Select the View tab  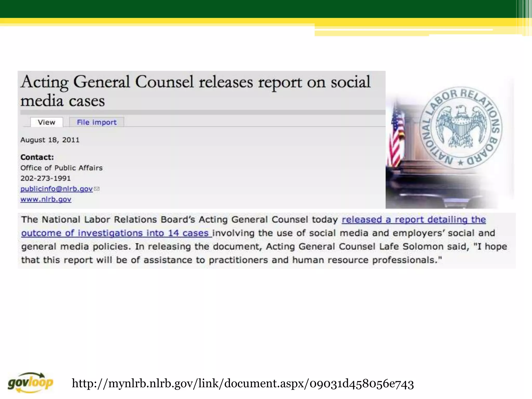pyautogui.click(x=46, y=122)
